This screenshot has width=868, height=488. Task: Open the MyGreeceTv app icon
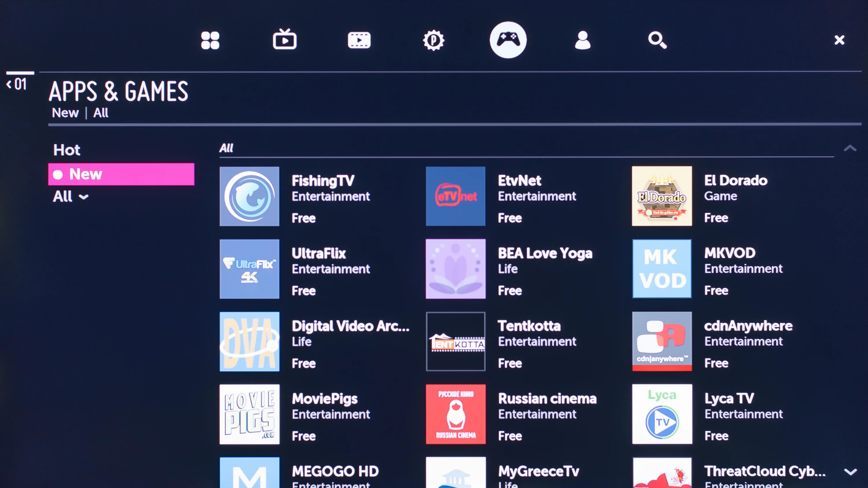[456, 472]
